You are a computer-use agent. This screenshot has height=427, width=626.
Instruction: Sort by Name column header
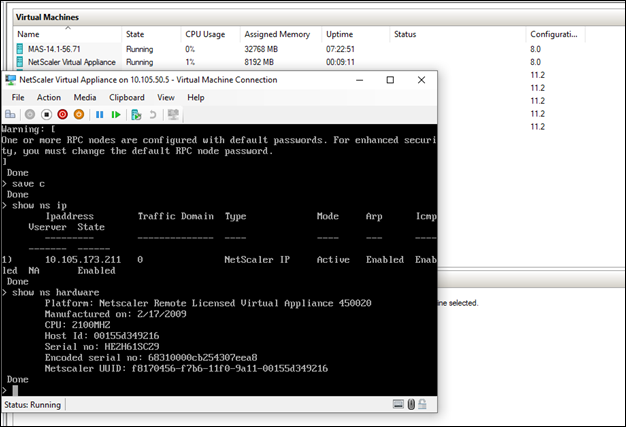(67, 34)
